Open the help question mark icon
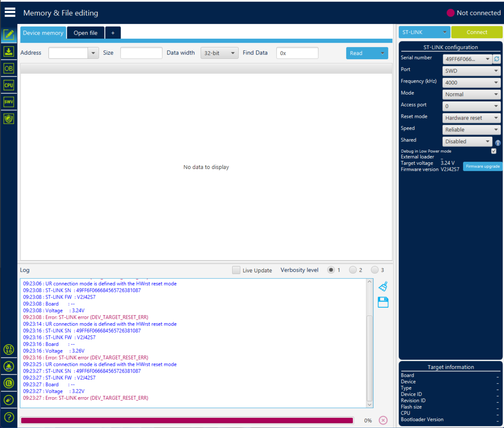Viewport: 504px width, 428px height. (x=9, y=417)
